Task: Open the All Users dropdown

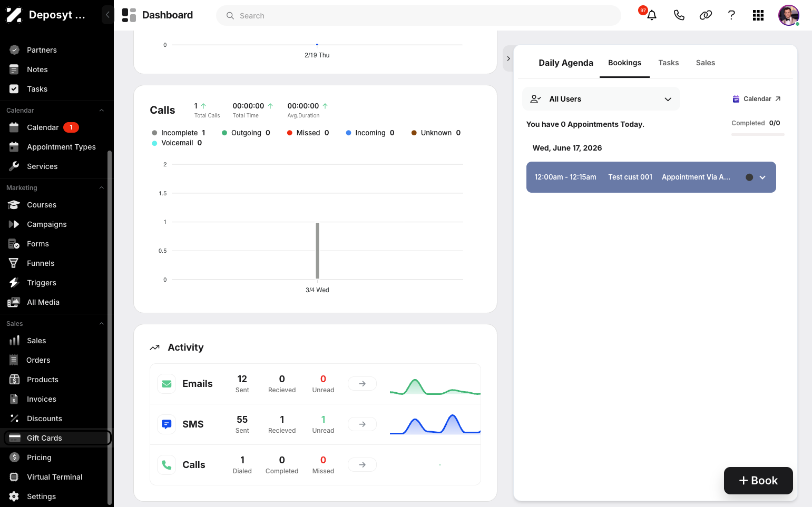Action: (601, 99)
